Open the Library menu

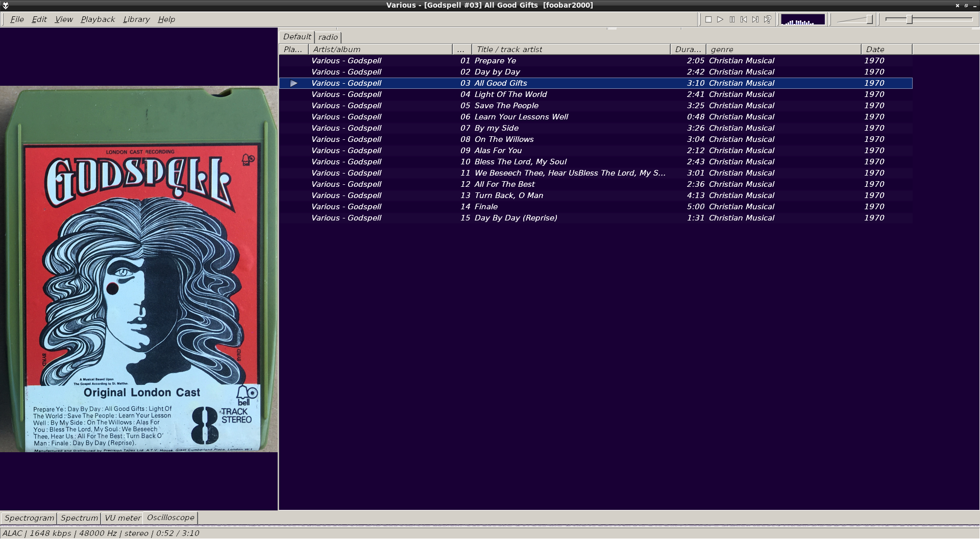[136, 19]
